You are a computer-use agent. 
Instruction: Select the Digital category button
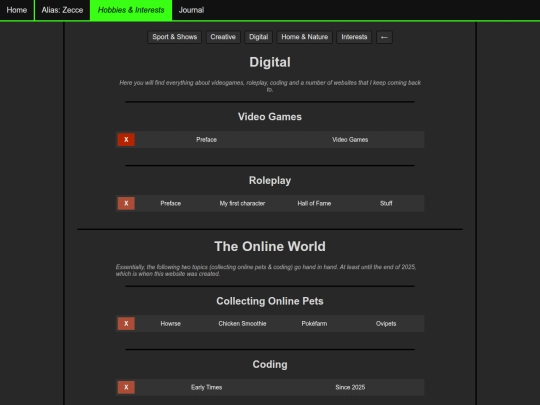(258, 37)
